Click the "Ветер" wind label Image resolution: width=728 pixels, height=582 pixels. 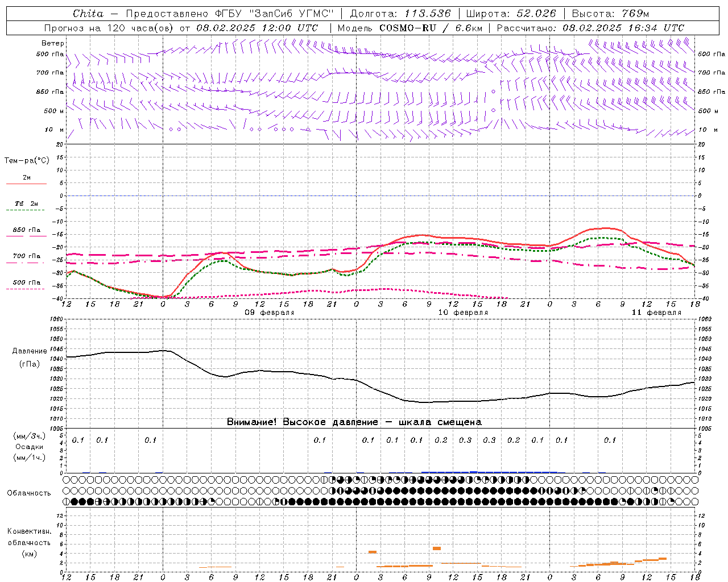(x=53, y=43)
